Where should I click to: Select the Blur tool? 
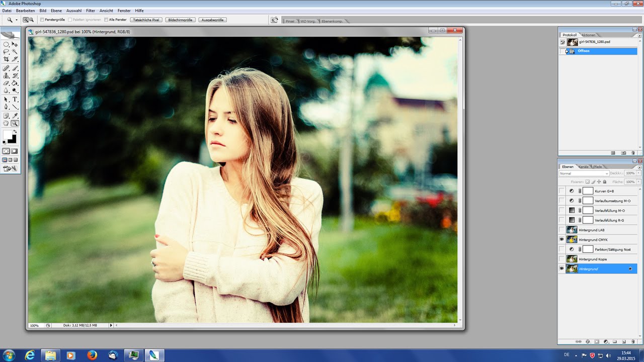[x=6, y=90]
